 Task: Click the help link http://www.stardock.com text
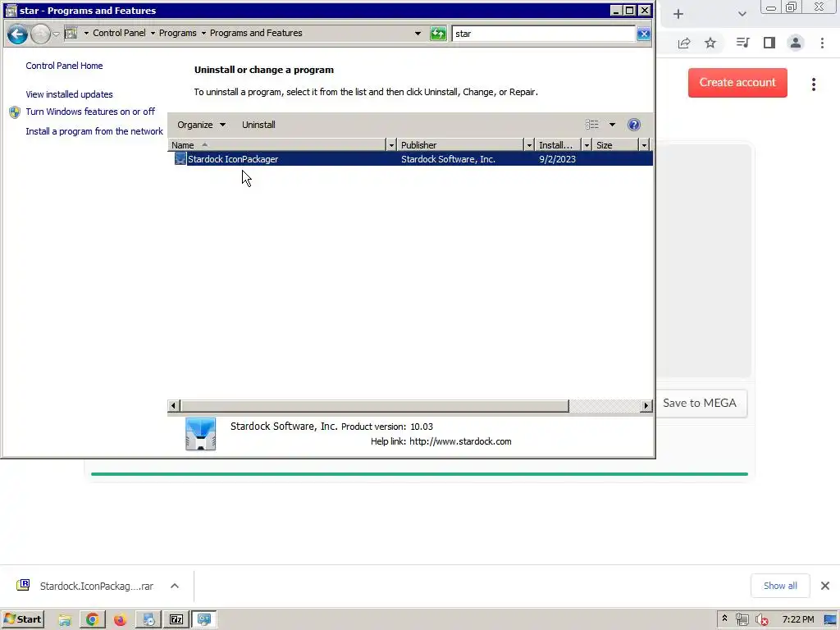[460, 441]
